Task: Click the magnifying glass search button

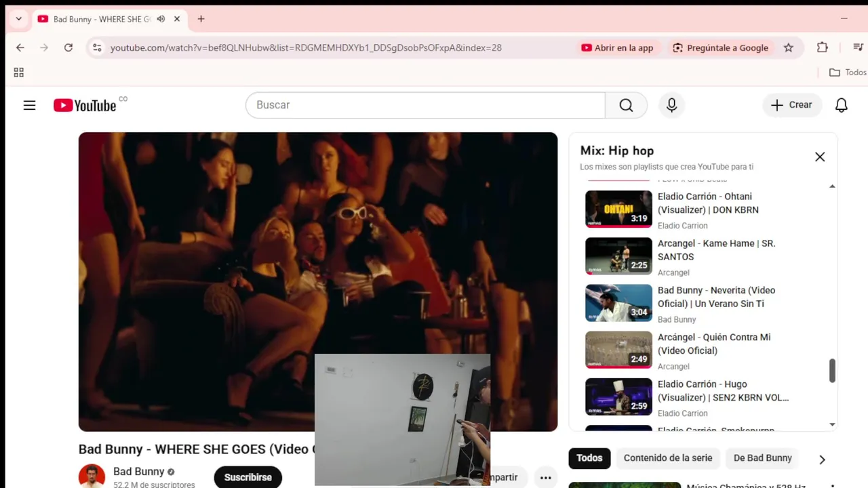Action: click(x=626, y=105)
